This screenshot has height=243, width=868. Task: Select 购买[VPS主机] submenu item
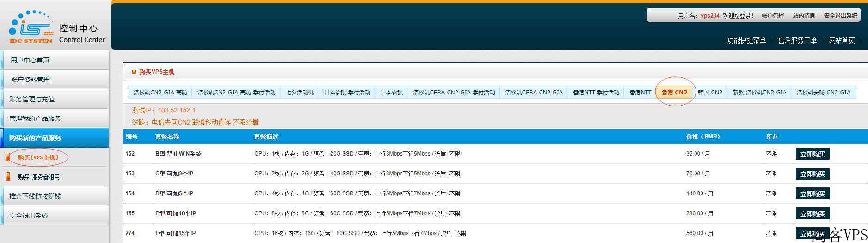pos(38,157)
